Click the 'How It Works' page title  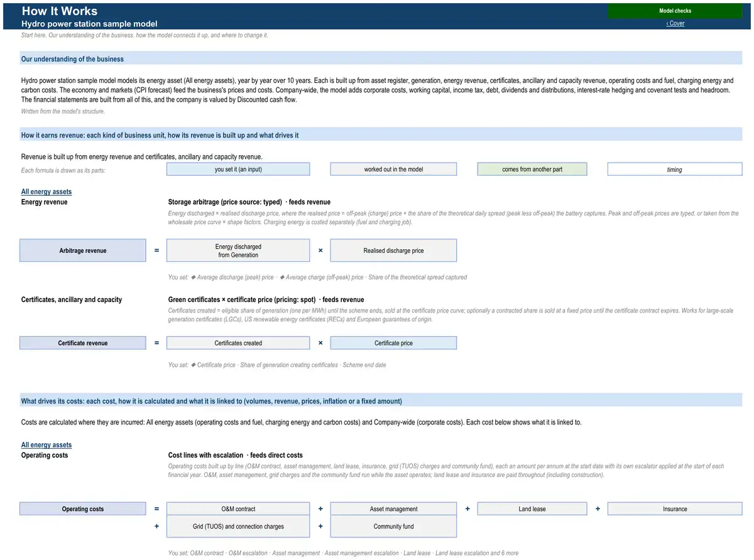(60, 11)
